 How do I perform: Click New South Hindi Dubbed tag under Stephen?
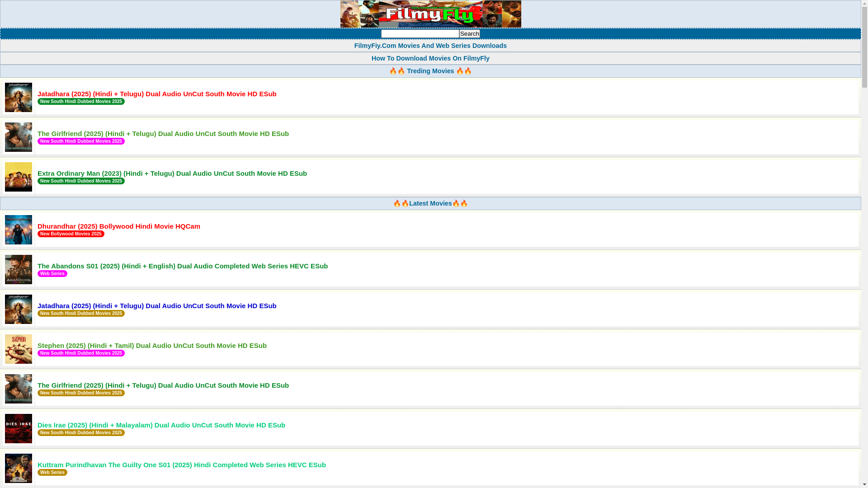[81, 353]
